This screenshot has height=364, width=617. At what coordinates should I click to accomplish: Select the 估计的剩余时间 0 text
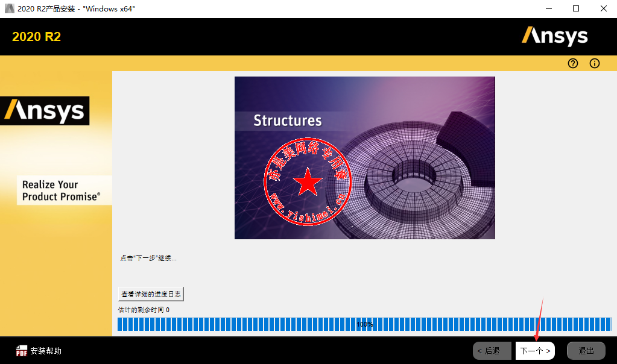pyautogui.click(x=144, y=310)
